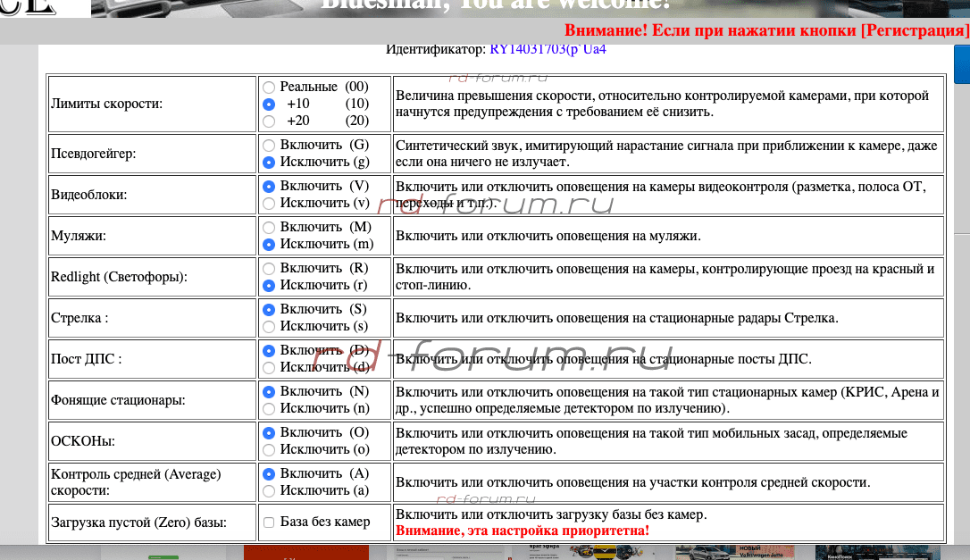The image size is (970, 560).
Task: Click the Фонящие стационары label
Action: [x=118, y=400]
